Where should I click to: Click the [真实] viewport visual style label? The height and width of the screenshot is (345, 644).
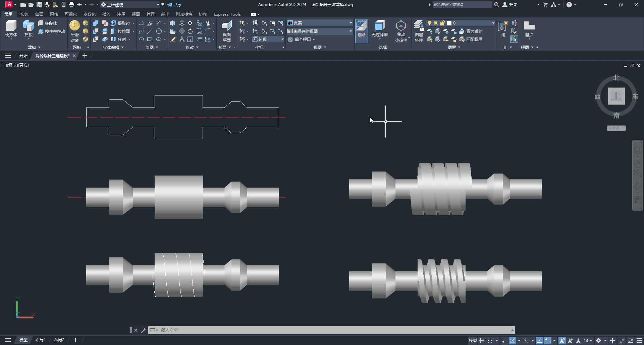pyautogui.click(x=23, y=65)
